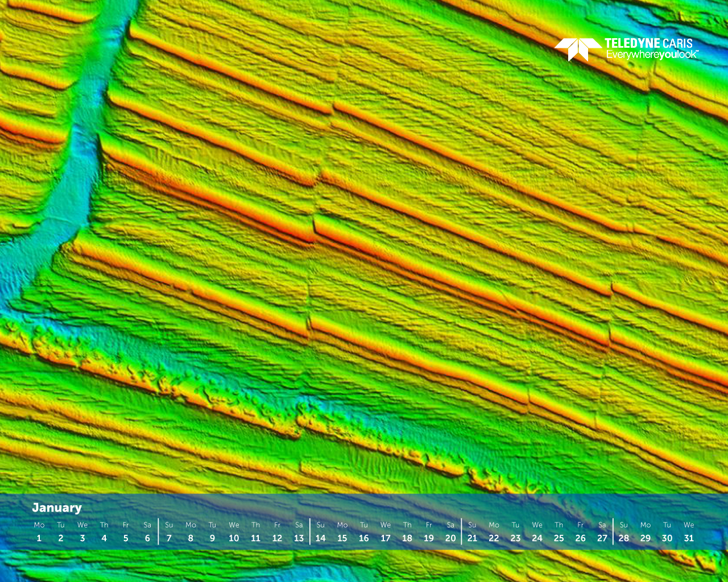Select date 19 in the calendar strip
728x582 pixels.
429,538
